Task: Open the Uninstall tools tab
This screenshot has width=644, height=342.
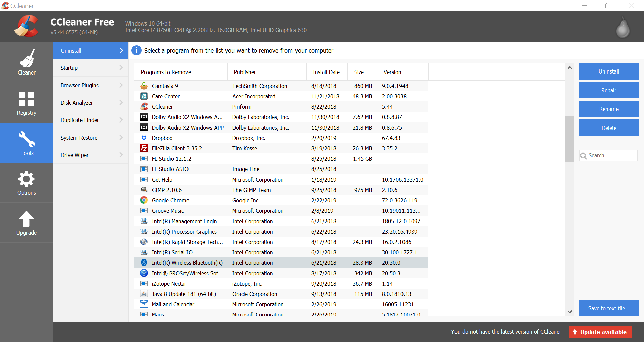Action: tap(91, 51)
